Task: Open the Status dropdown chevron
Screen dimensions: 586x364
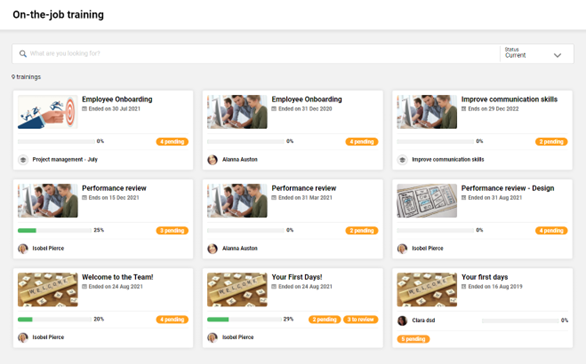Action: [557, 55]
